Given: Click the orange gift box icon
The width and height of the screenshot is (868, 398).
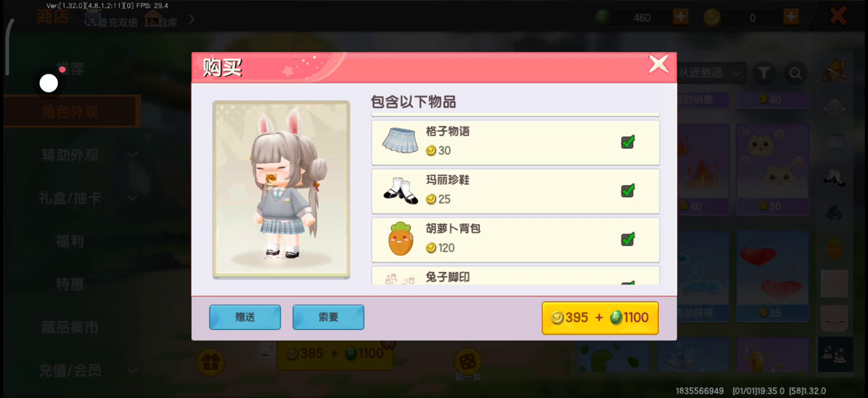Looking at the screenshot, I should (211, 362).
